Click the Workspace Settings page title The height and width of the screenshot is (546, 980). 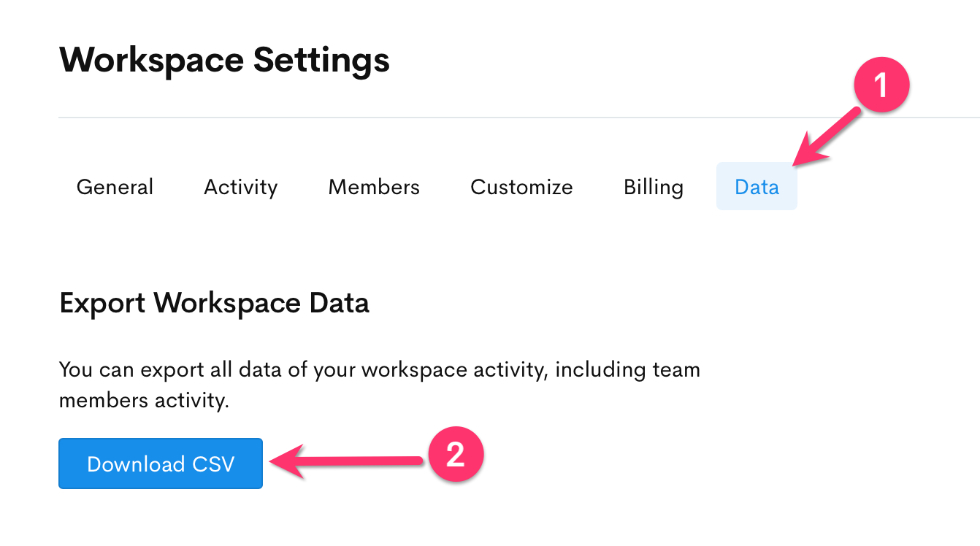[x=224, y=60]
